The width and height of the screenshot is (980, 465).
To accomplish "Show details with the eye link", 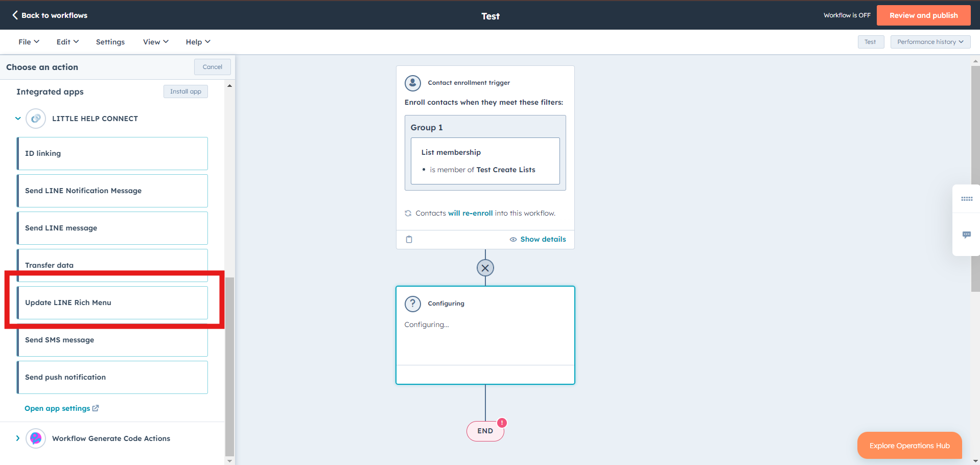I will point(538,239).
